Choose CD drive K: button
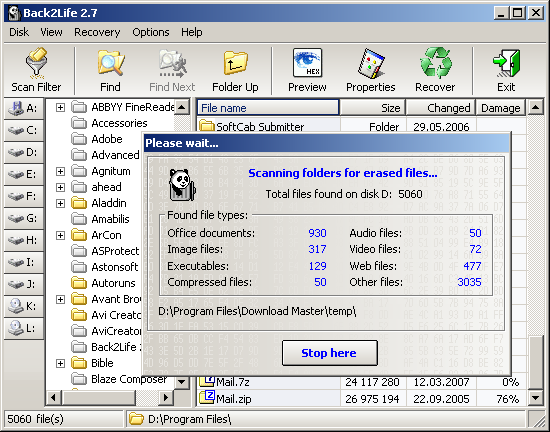Screen dimensions: 550x432 (x=24, y=306)
